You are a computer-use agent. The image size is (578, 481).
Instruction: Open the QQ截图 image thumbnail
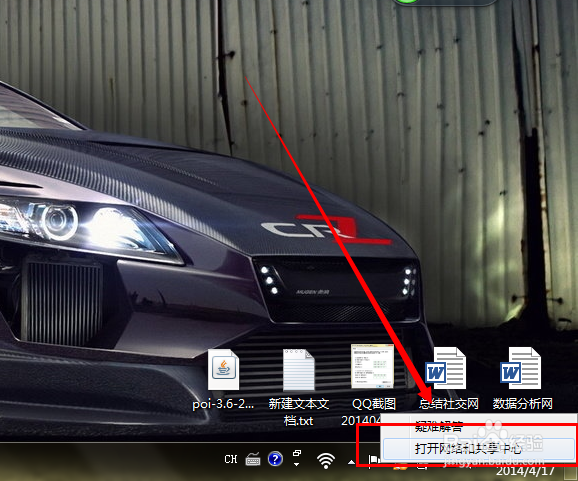point(373,366)
